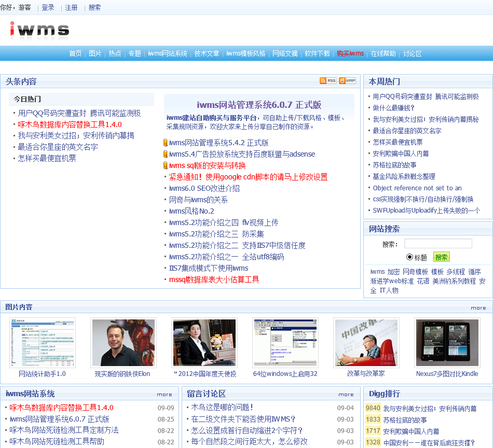Image resolution: width=493 pixels, height=448 pixels.
Task: Open 2012中国年度天使投 thumbnail image
Action: click(x=204, y=342)
